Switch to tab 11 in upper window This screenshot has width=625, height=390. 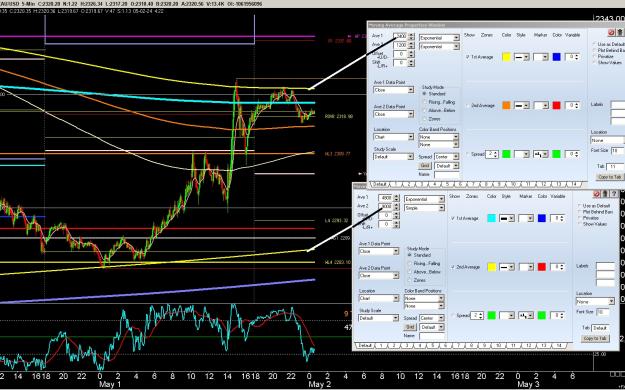(x=528, y=184)
